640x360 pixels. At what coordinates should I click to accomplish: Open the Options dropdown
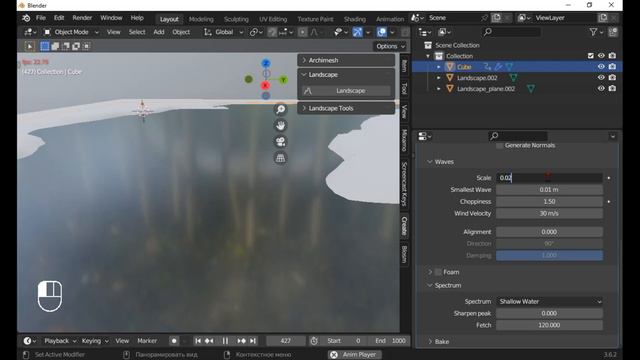tap(390, 46)
